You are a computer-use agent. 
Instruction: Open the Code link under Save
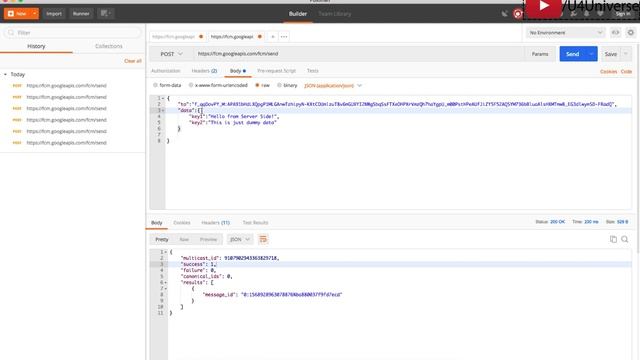[626, 71]
